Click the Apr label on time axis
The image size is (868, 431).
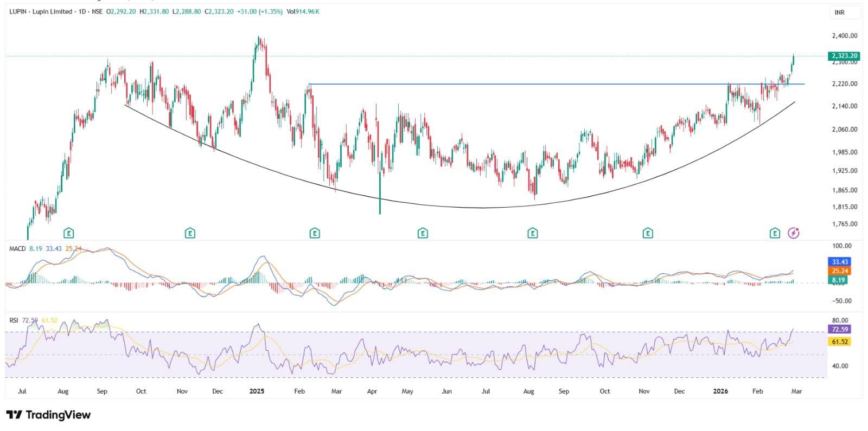(x=372, y=391)
